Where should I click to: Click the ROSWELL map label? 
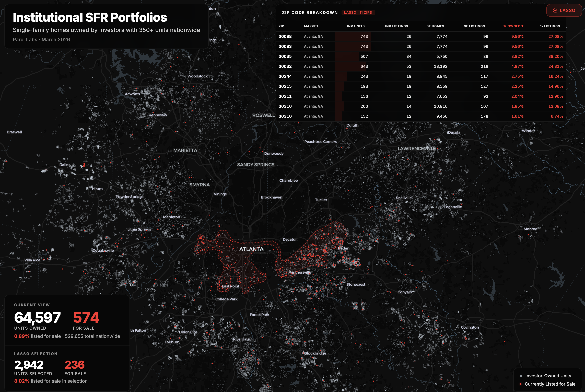[263, 115]
